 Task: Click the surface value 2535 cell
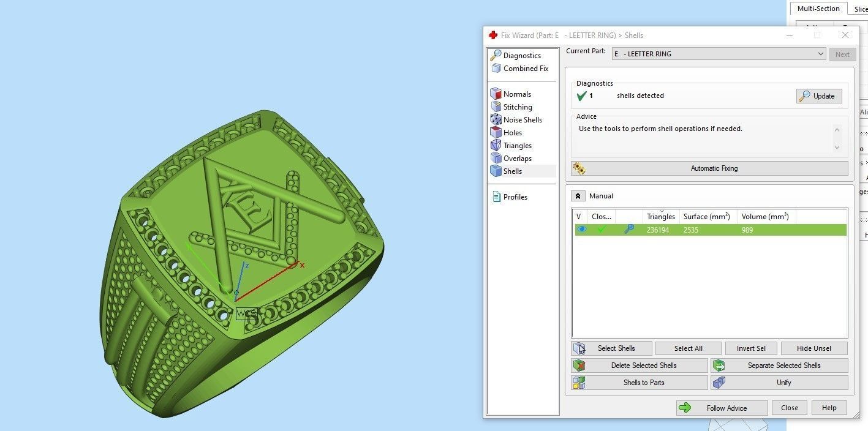tap(691, 230)
